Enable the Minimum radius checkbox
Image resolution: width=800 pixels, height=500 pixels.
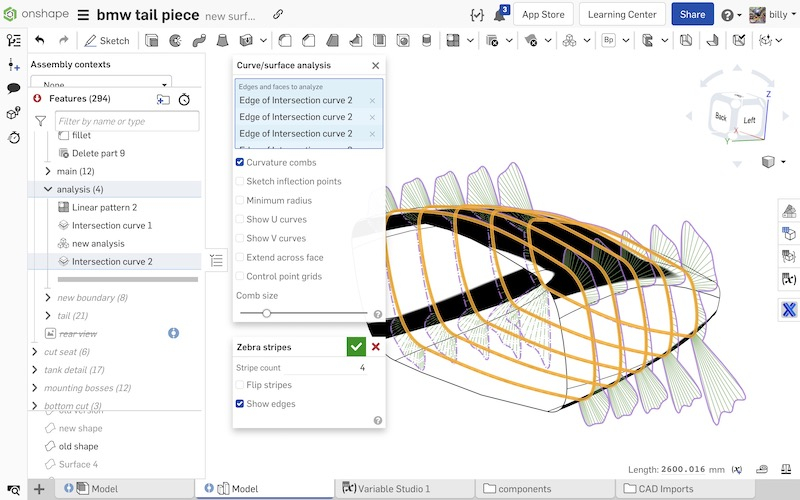239,201
